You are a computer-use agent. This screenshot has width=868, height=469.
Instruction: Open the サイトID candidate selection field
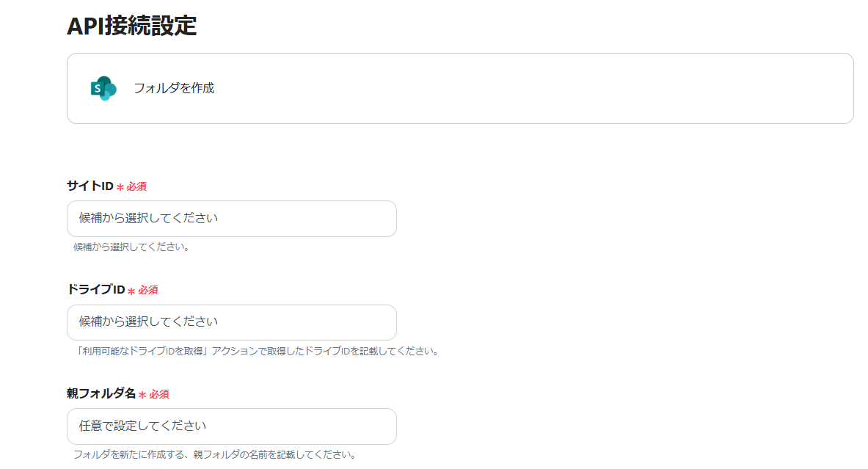[231, 219]
